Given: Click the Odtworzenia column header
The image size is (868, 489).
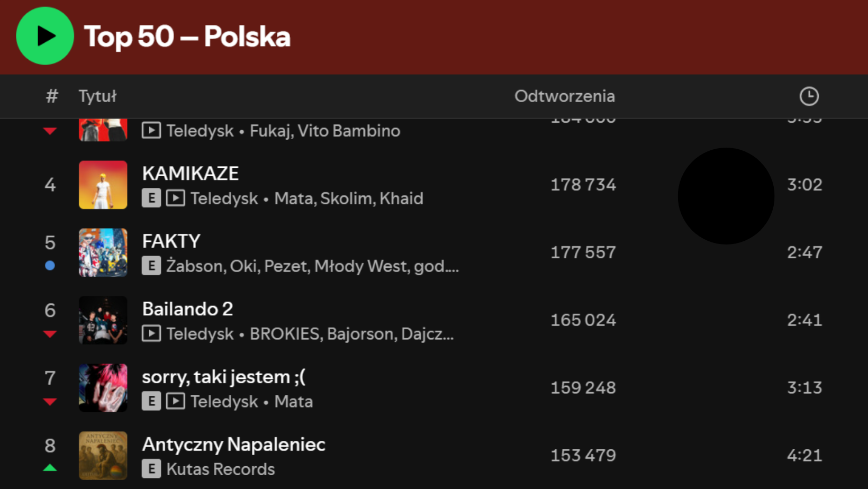Looking at the screenshot, I should pyautogui.click(x=564, y=96).
